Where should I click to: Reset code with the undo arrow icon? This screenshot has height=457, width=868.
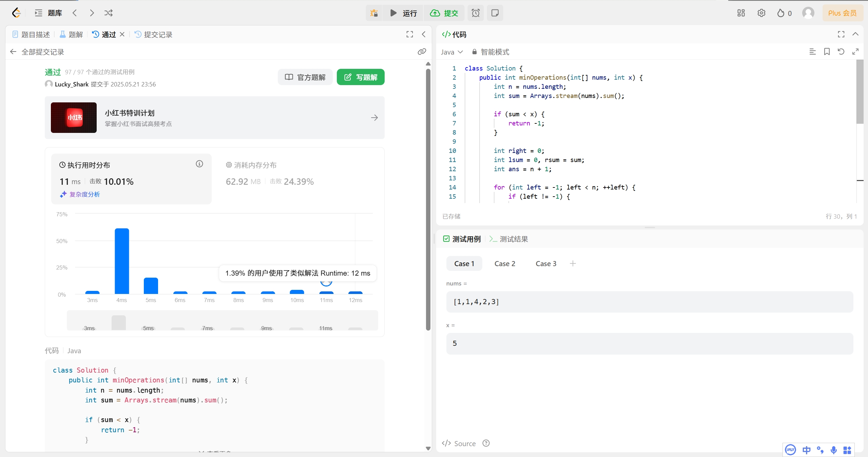pos(841,52)
